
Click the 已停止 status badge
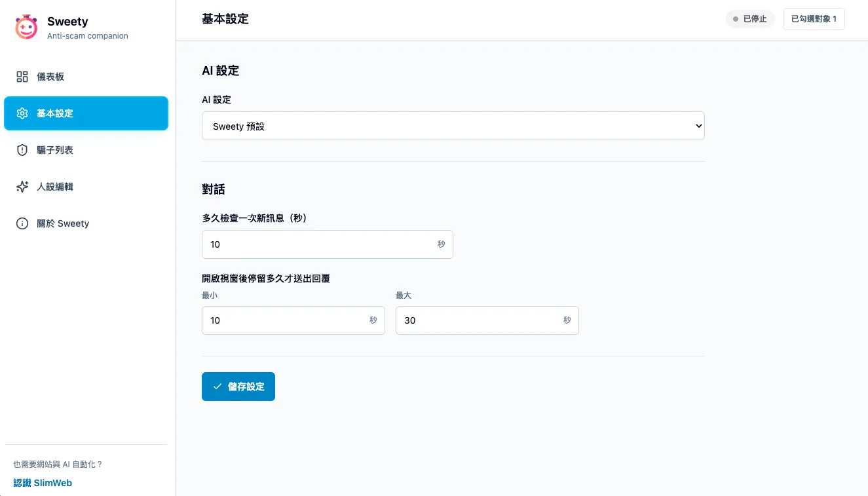pos(750,19)
